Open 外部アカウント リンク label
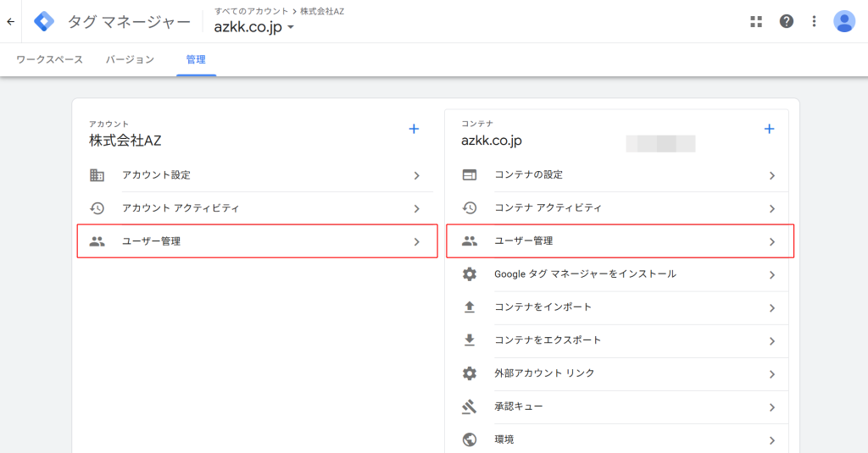 click(x=544, y=373)
